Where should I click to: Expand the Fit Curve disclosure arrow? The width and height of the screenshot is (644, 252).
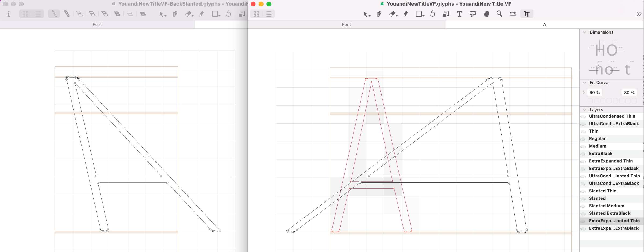coord(584,92)
